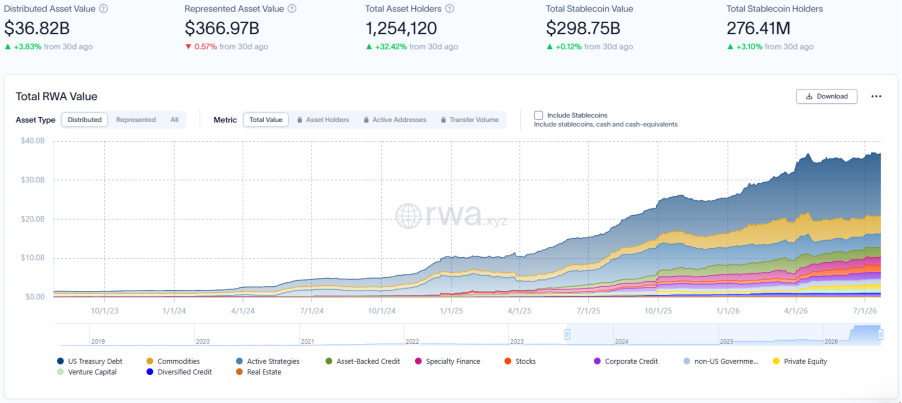Click the Private Equity legend color dot
Image resolution: width=902 pixels, height=403 pixels.
(x=776, y=362)
